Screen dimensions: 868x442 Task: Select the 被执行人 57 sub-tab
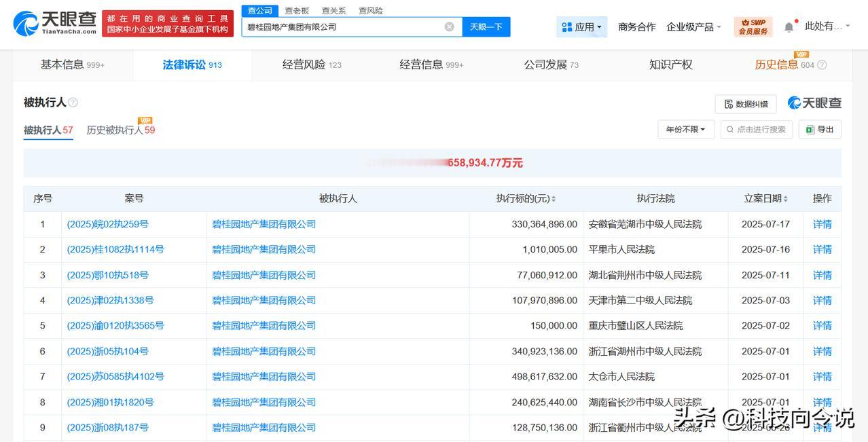coord(48,130)
